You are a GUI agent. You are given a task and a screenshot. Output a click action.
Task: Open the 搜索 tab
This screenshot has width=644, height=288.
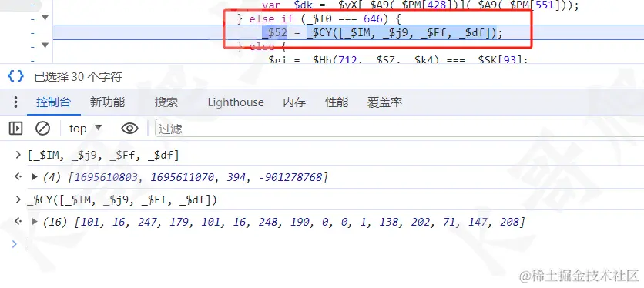pyautogui.click(x=166, y=102)
